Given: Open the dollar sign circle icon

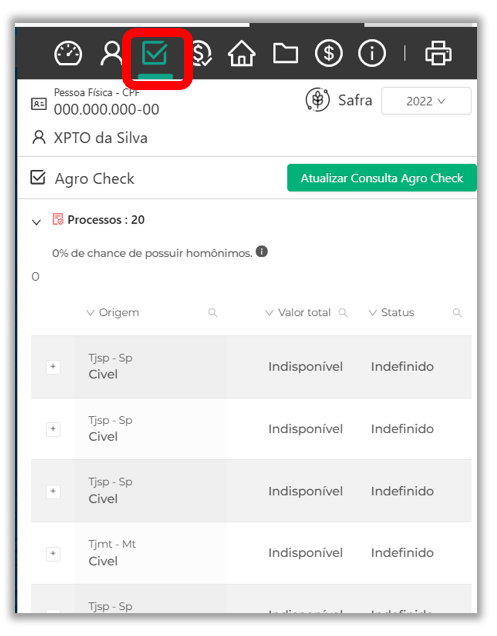Looking at the screenshot, I should click(329, 53).
